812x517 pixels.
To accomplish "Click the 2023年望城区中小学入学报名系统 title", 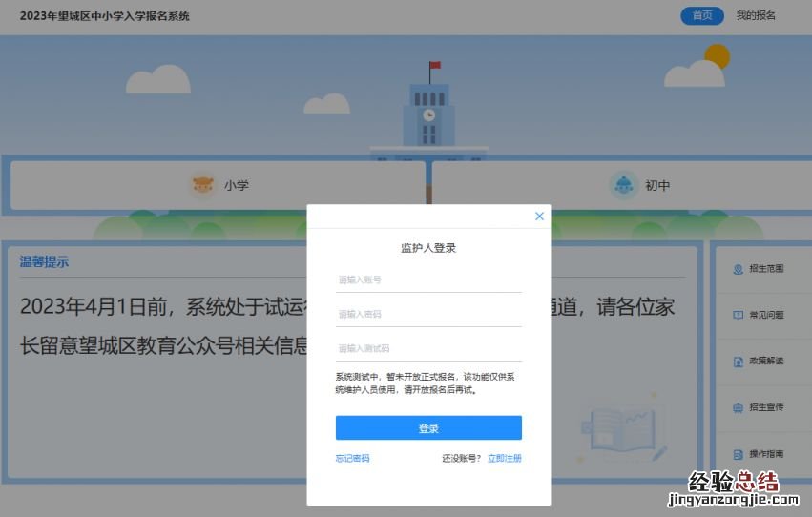I will tap(105, 16).
